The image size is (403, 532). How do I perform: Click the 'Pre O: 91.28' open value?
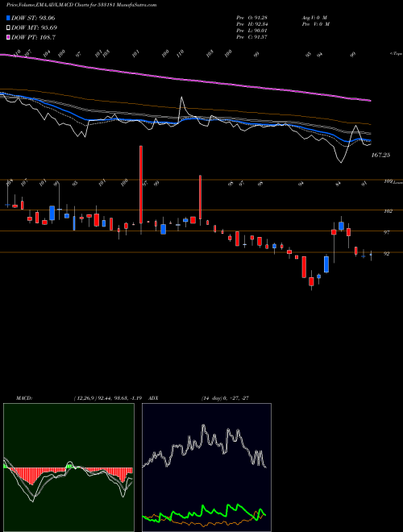[252, 18]
